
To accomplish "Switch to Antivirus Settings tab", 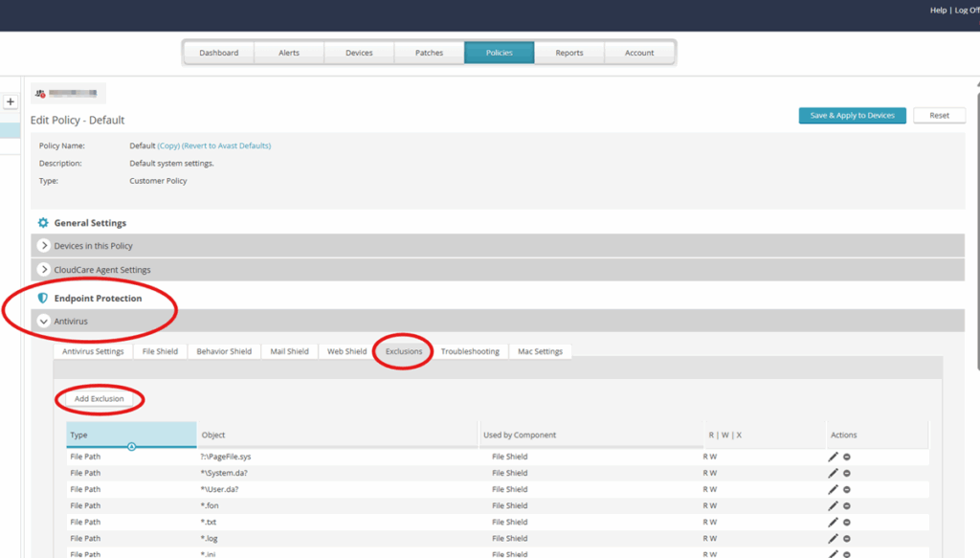I will point(93,351).
